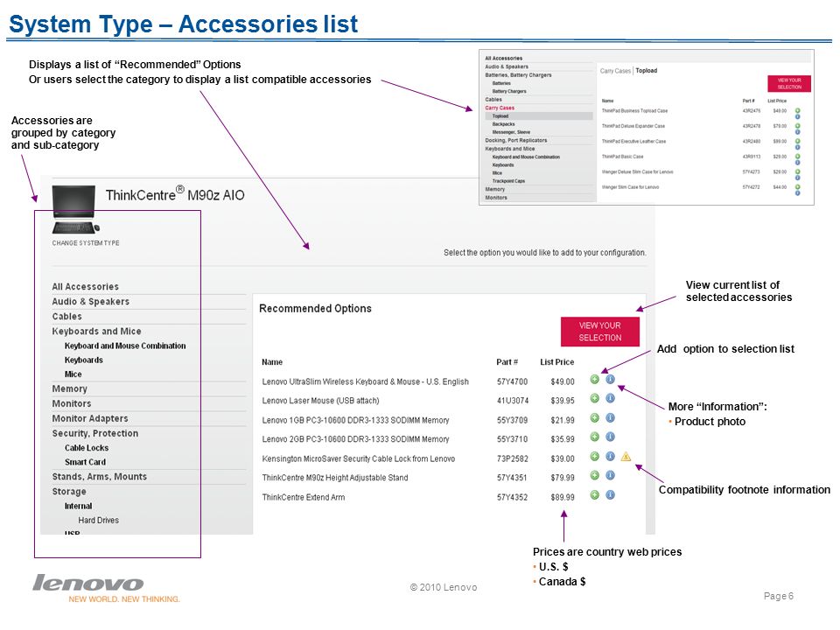The image size is (840, 630).
Task: Click View Your Selection above Recommended Options list
Action: click(600, 332)
